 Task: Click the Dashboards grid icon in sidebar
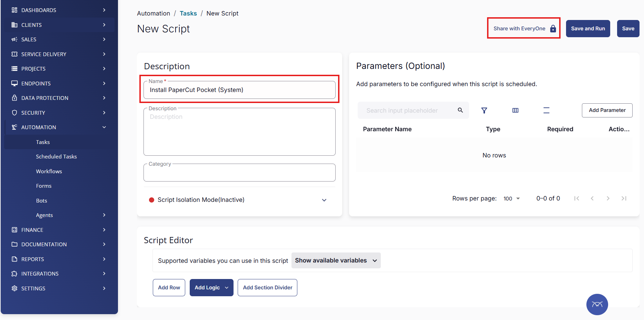(14, 10)
